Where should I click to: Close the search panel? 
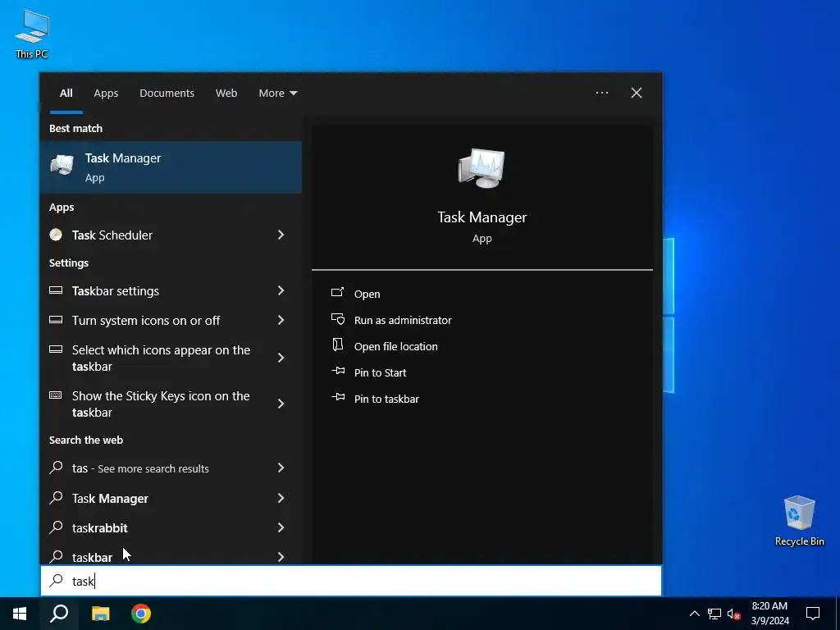pyautogui.click(x=637, y=93)
